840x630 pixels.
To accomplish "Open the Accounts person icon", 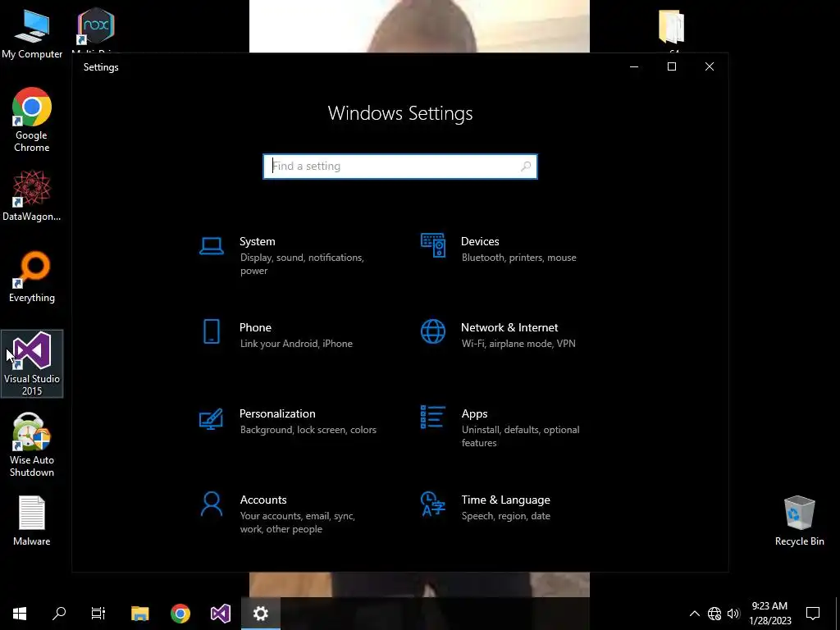I will click(x=211, y=504).
